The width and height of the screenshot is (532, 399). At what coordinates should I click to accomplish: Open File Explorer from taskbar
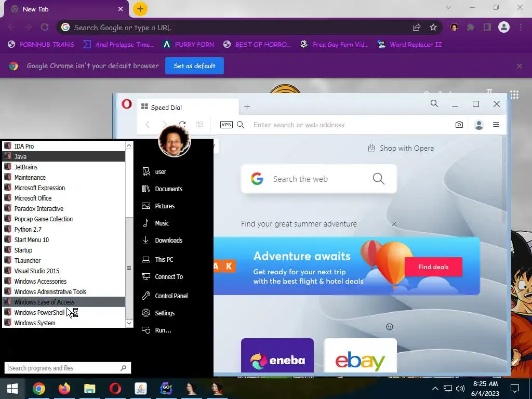(89, 389)
